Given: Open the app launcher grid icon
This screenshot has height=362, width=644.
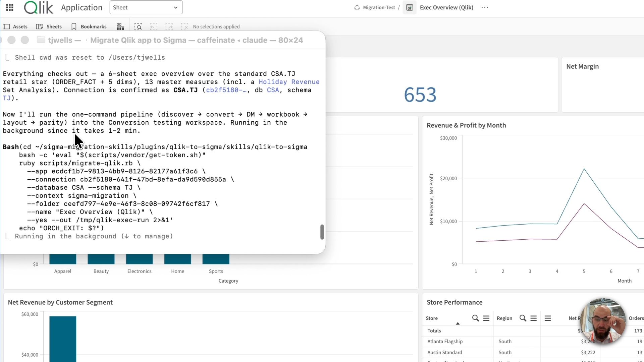Looking at the screenshot, I should click(x=10, y=7).
